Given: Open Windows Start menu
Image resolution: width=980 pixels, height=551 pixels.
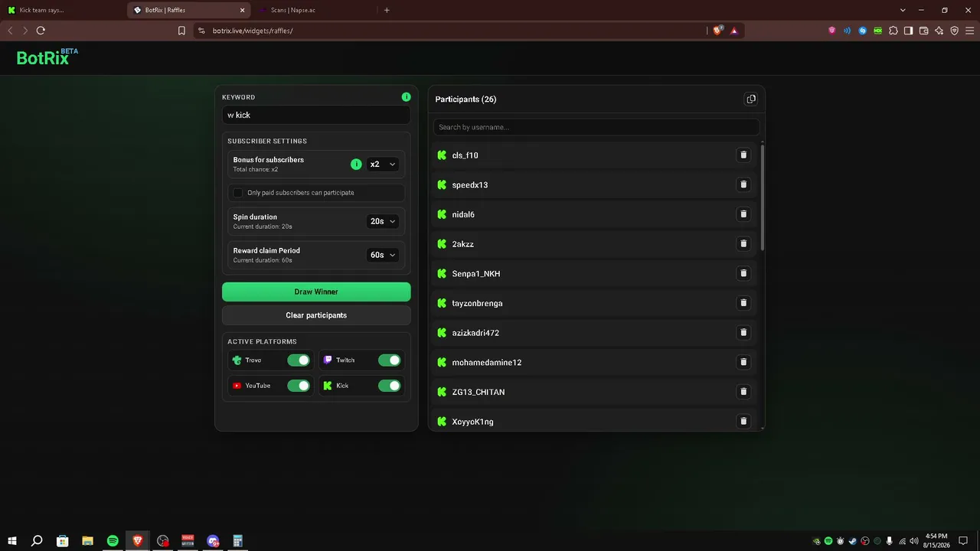Looking at the screenshot, I should [x=12, y=541].
